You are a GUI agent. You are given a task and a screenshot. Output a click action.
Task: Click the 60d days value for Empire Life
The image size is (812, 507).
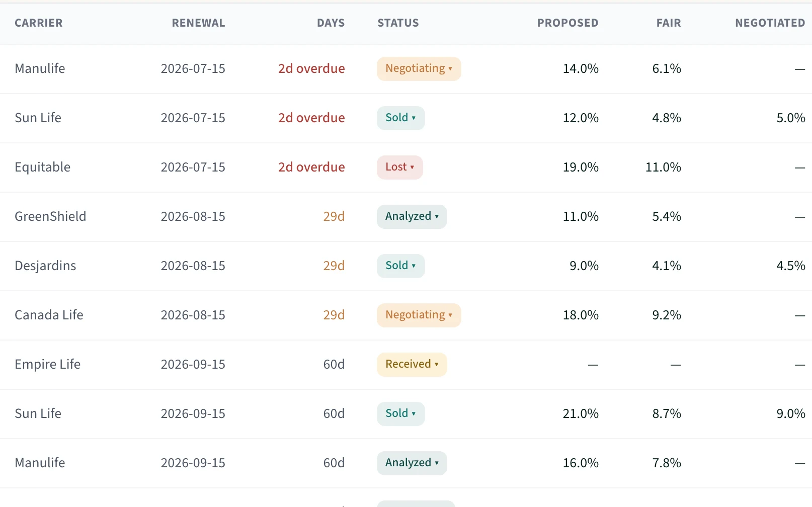pyautogui.click(x=334, y=365)
